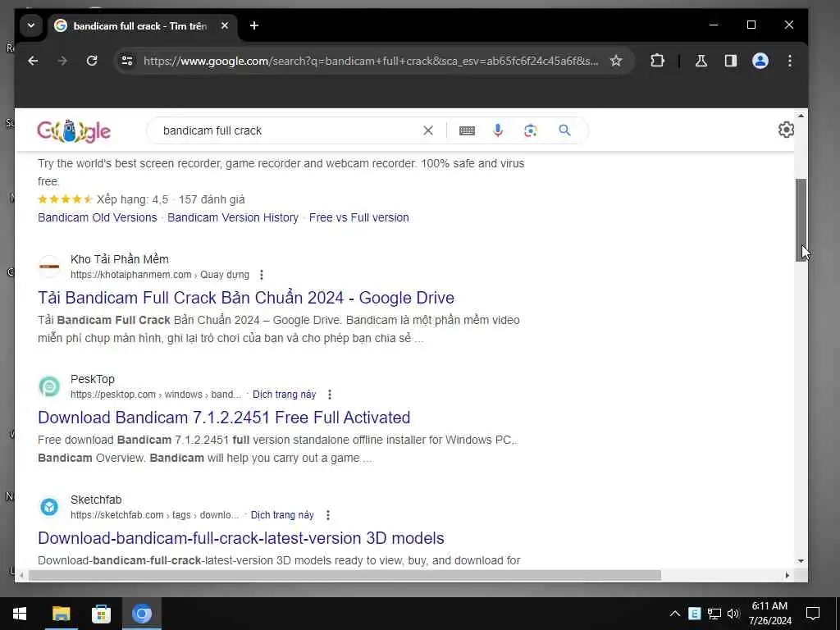Open the Chrome profile avatar
Viewport: 840px width, 630px height.
760,61
